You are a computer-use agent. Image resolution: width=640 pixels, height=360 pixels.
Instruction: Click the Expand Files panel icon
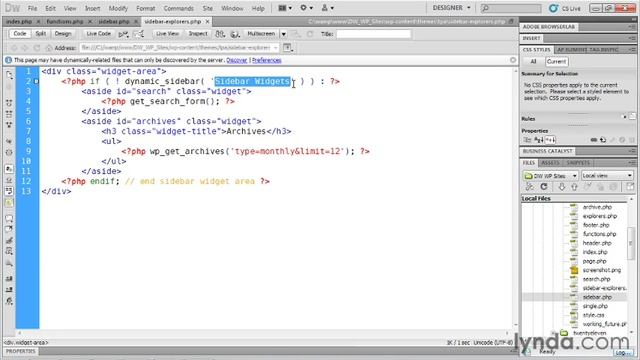630,187
